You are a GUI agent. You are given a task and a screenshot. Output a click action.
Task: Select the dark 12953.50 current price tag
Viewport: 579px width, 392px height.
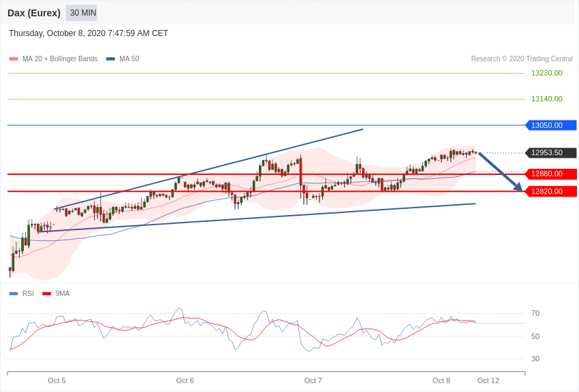[x=550, y=152]
